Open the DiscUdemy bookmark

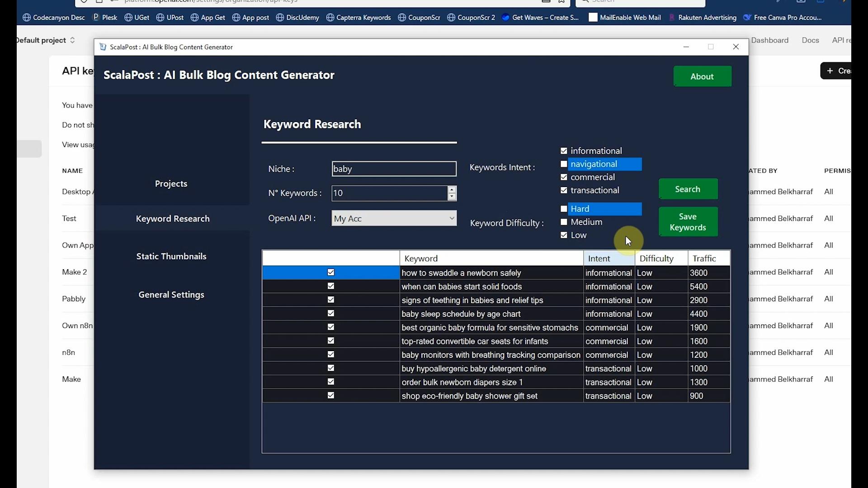297,17
